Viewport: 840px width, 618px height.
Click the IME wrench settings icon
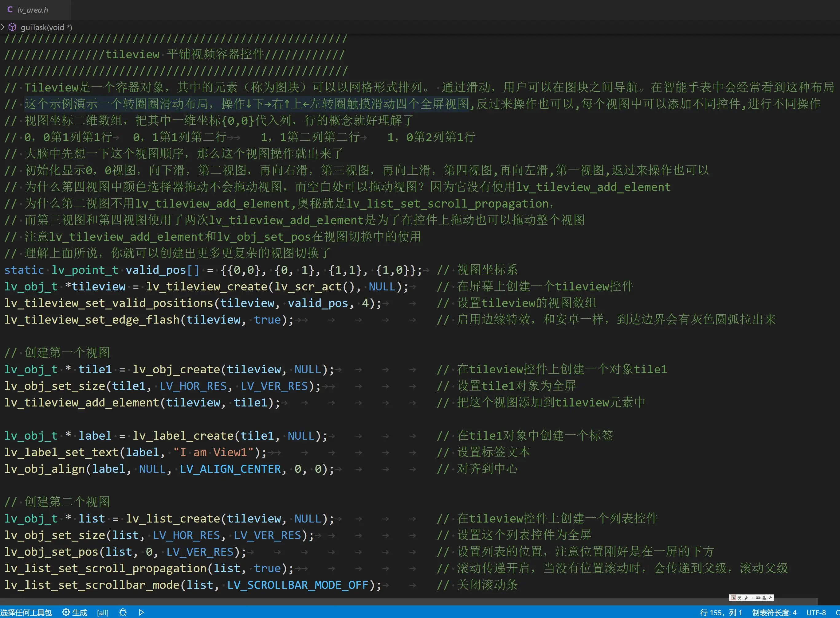tap(770, 598)
